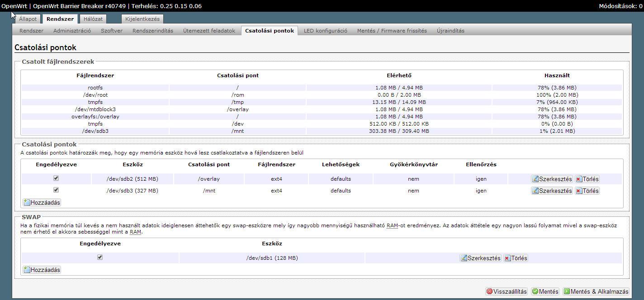This screenshot has height=300, width=644.
Task: Open LED konfiguráció sub-tab
Action: point(326,31)
